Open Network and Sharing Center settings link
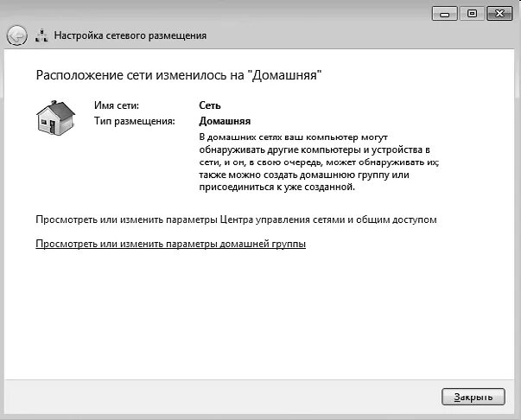 (x=236, y=220)
